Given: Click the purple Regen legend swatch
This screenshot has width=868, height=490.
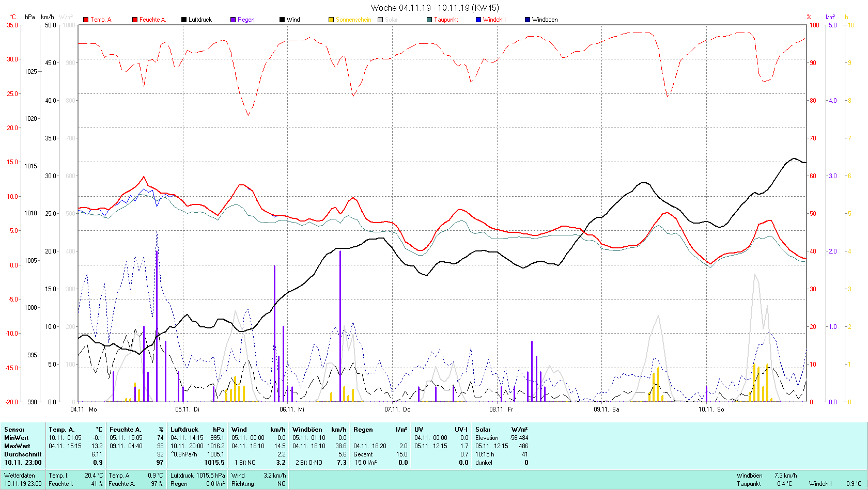Looking at the screenshot, I should [233, 20].
